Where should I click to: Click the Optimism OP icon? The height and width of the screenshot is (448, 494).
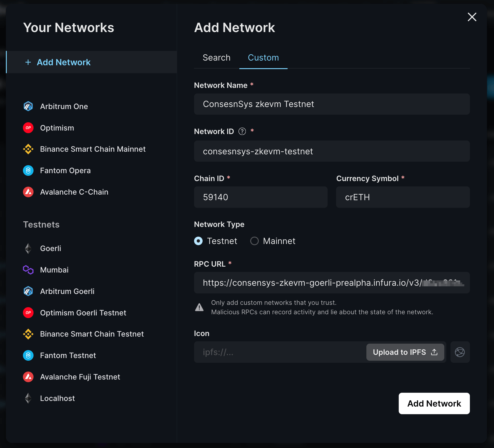[x=28, y=128]
